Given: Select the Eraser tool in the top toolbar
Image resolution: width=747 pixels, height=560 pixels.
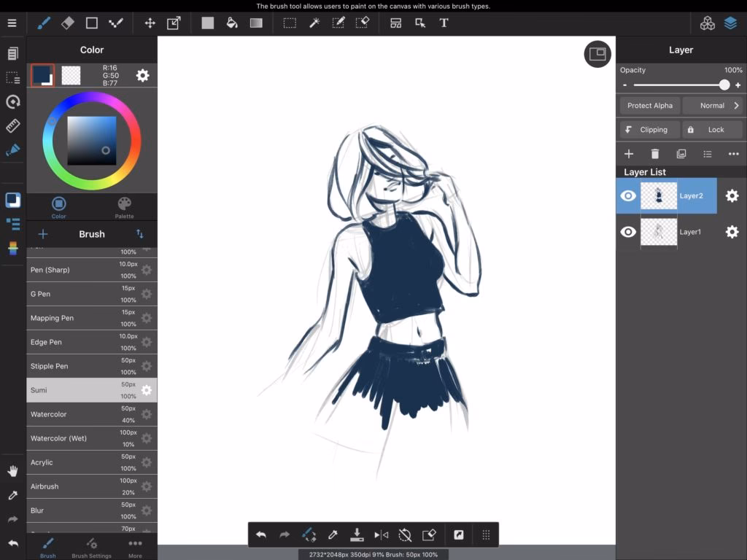Looking at the screenshot, I should click(x=67, y=23).
